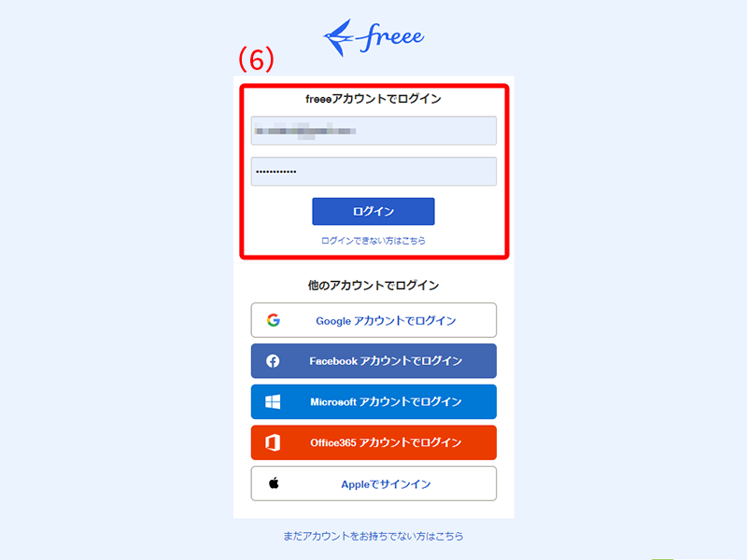Click the Office365 logo icon
Image resolution: width=747 pixels, height=560 pixels.
[273, 442]
